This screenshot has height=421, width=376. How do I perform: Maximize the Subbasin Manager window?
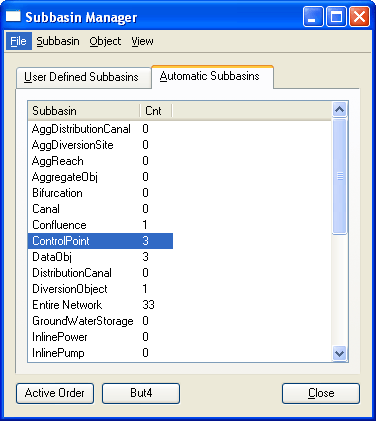[336, 16]
